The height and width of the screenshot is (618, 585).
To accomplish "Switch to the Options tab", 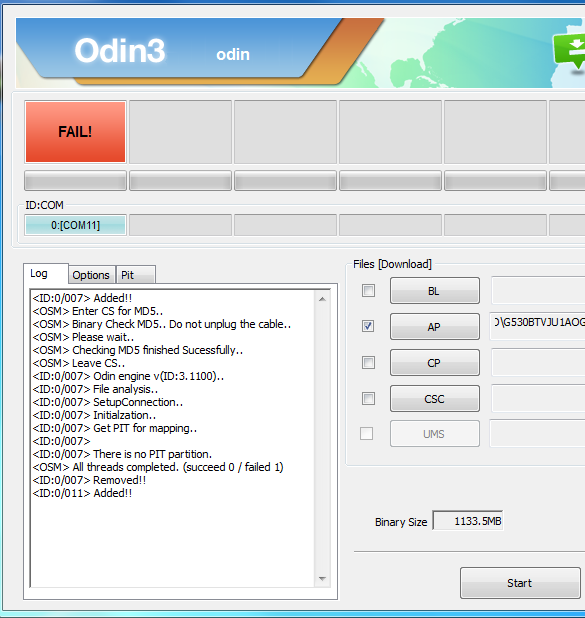I will pos(91,275).
